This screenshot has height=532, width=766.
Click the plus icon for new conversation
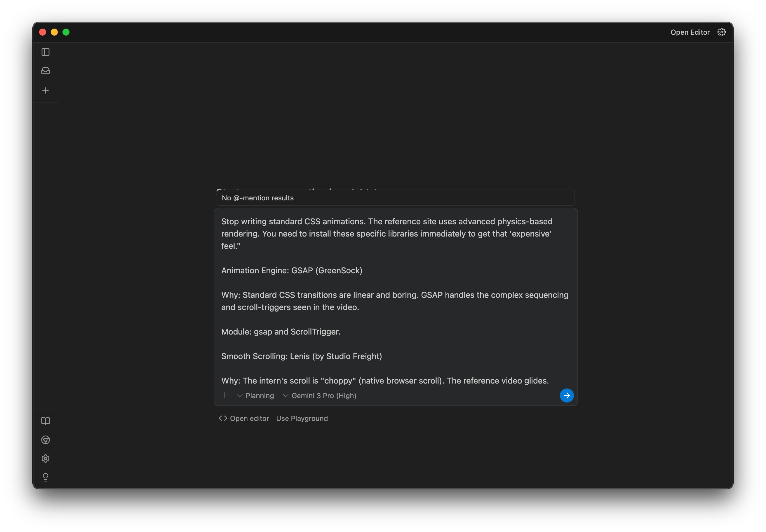(45, 90)
